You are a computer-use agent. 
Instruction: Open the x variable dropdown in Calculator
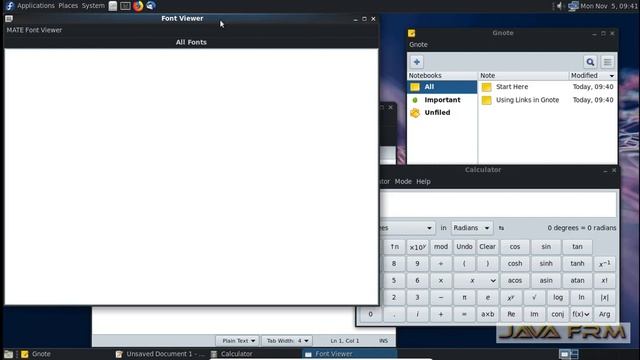click(x=476, y=281)
